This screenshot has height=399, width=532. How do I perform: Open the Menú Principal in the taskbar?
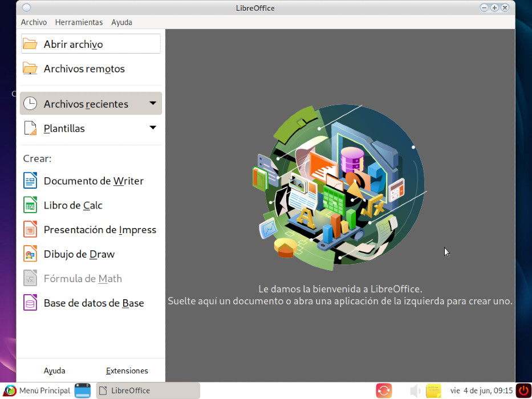click(37, 390)
